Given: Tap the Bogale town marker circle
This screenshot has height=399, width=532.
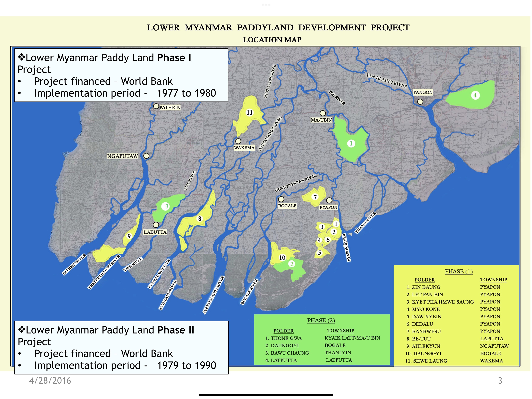Looking at the screenshot, I should [x=281, y=199].
